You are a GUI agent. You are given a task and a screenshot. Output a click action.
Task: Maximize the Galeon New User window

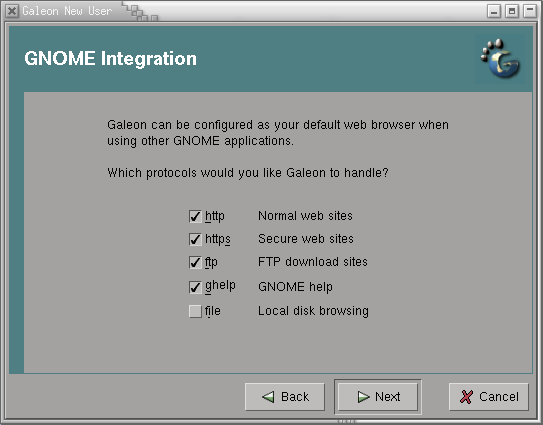pyautogui.click(x=512, y=11)
